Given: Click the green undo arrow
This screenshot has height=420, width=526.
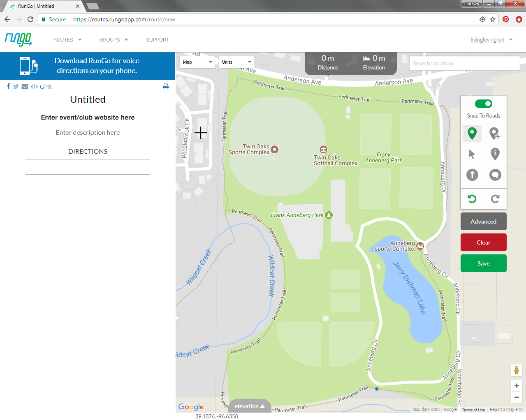Looking at the screenshot, I should 472,199.
